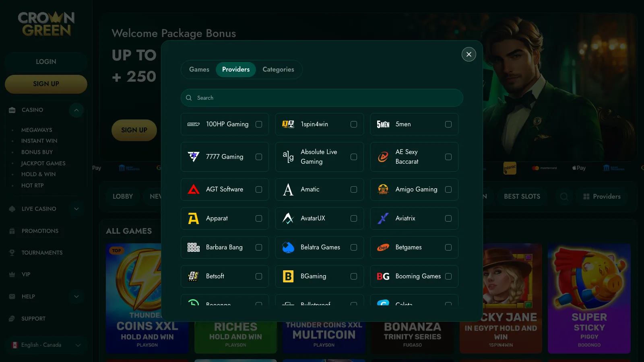This screenshot has height=362, width=644.
Task: Click the Absolute Live Gaming logo
Action: pyautogui.click(x=288, y=157)
